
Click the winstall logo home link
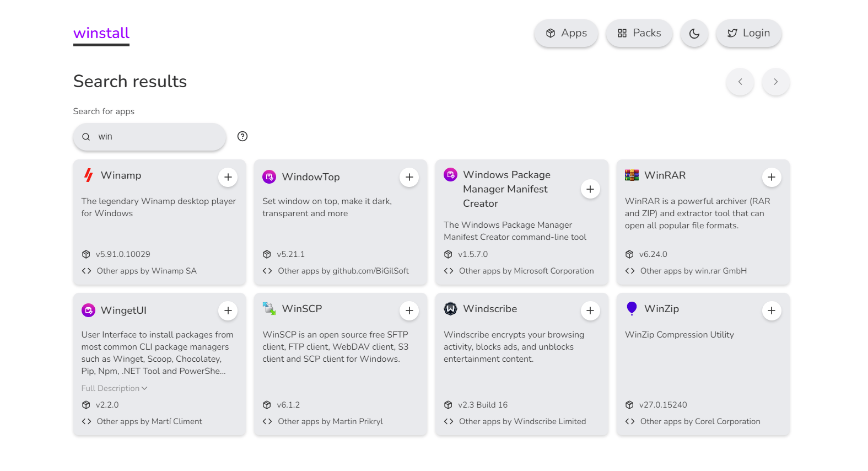click(x=101, y=34)
